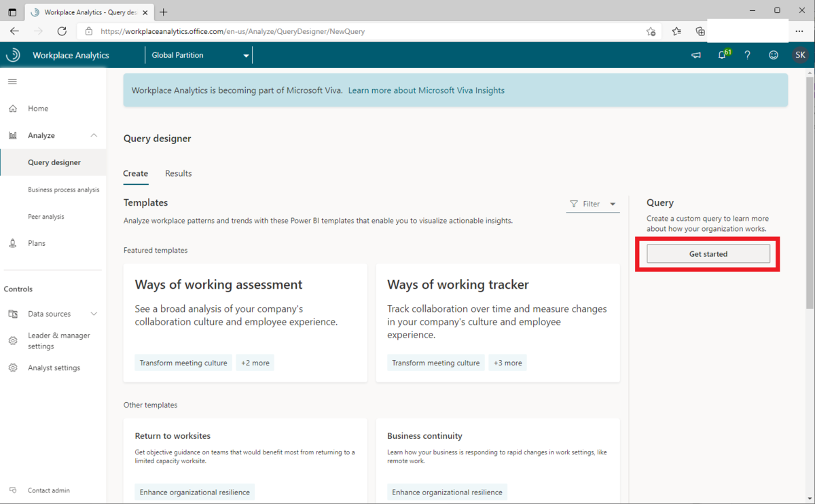Click +3 more tag on tracker card
The height and width of the screenshot is (504, 815).
click(508, 363)
